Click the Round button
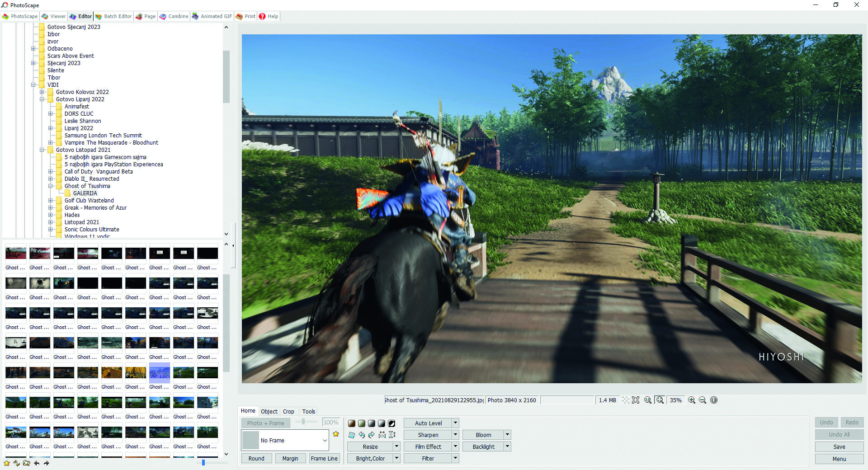868x470 pixels. (x=256, y=458)
